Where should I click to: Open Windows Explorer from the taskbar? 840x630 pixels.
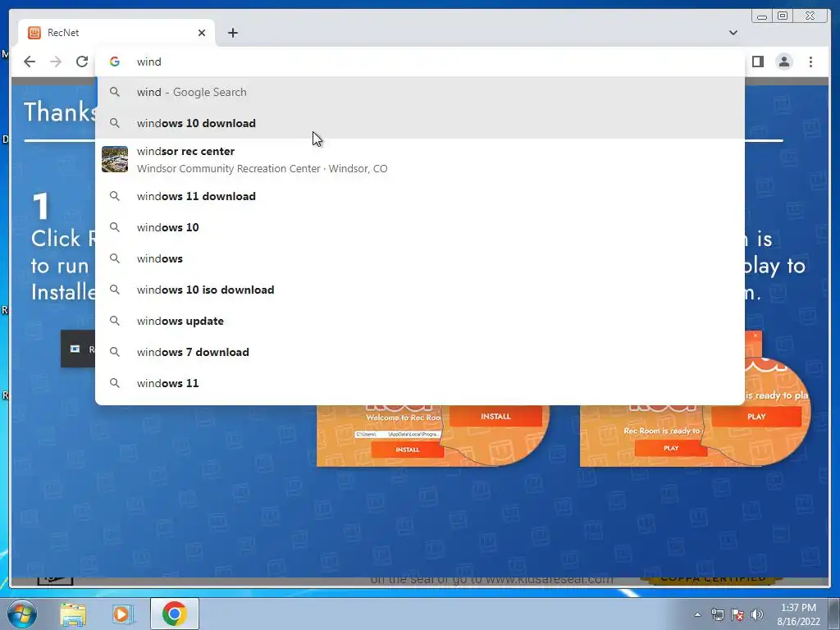pos(73,614)
